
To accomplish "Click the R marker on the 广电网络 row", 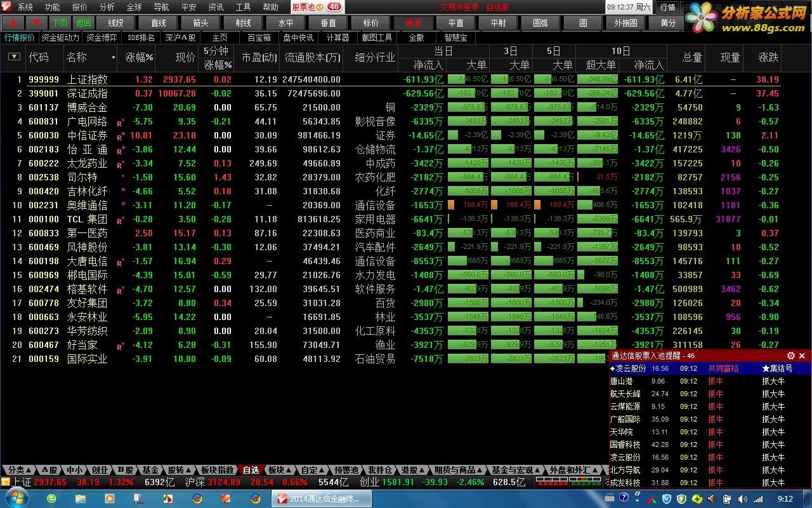I will click(121, 122).
